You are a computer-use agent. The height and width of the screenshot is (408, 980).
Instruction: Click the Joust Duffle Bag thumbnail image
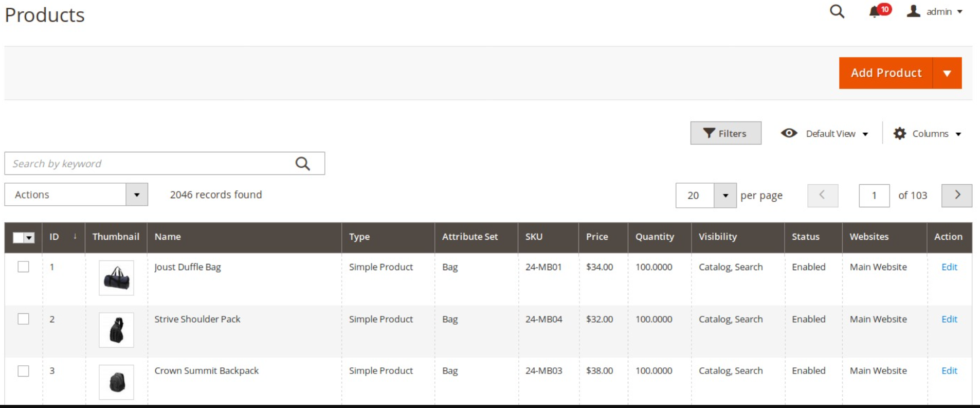point(116,278)
